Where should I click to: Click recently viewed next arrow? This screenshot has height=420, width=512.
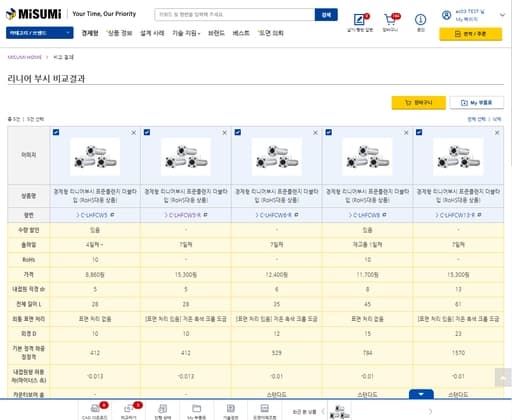[430, 411]
